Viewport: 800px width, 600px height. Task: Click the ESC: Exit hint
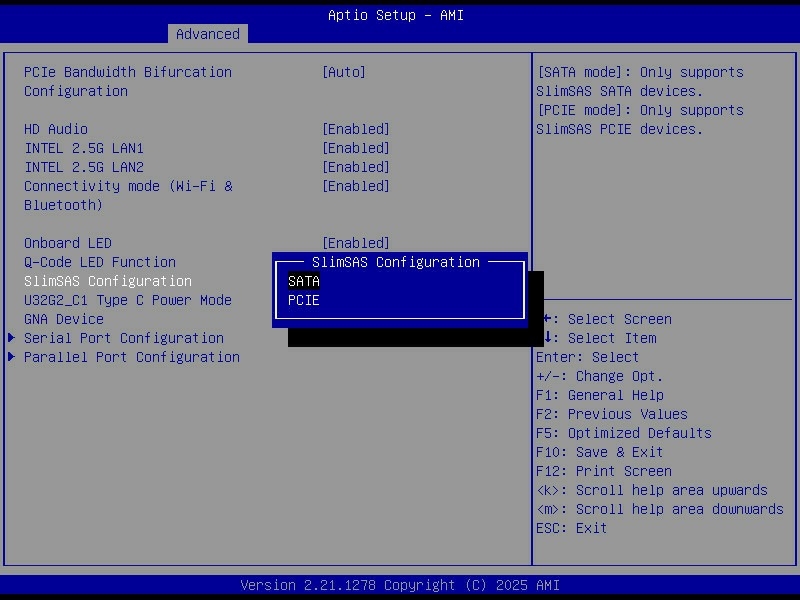coord(572,528)
